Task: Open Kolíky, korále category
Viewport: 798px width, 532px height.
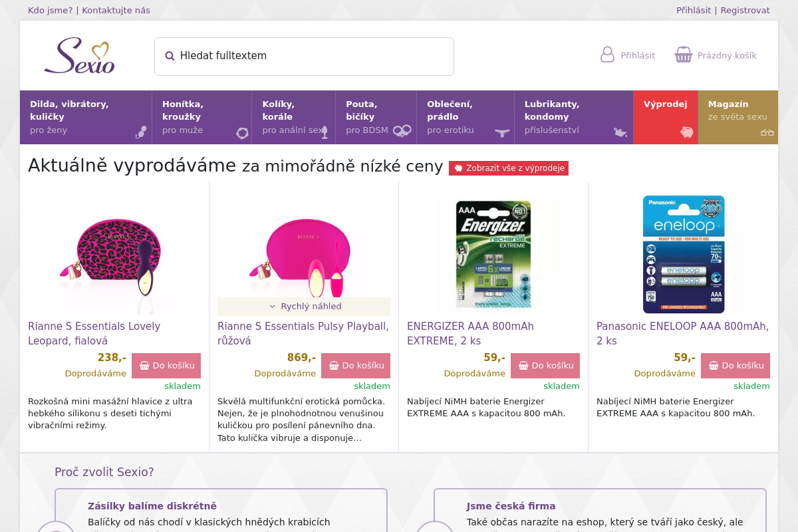Action: pos(294,117)
